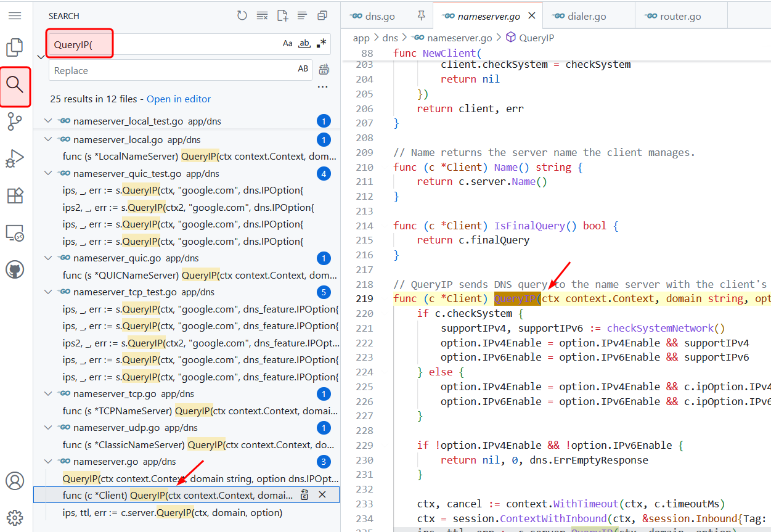Open the GitHub view in activity bar
This screenshot has width=771, height=532.
(15, 269)
